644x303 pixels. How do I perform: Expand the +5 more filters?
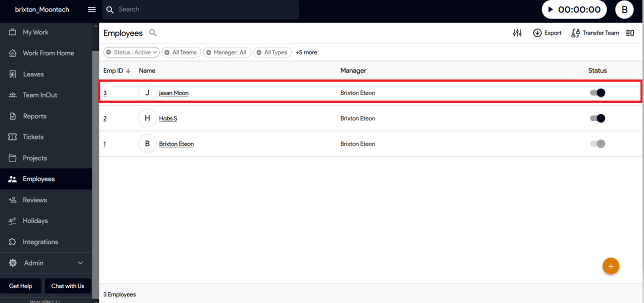(306, 52)
